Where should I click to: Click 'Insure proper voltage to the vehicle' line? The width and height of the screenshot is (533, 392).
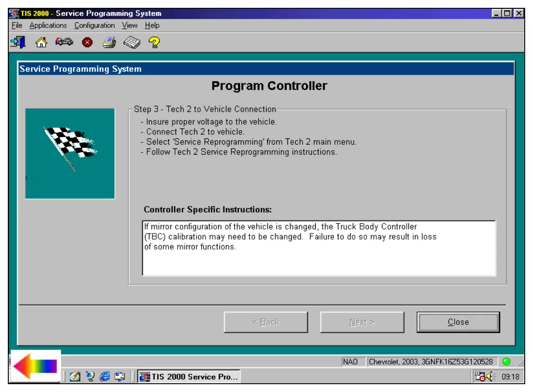(209, 122)
